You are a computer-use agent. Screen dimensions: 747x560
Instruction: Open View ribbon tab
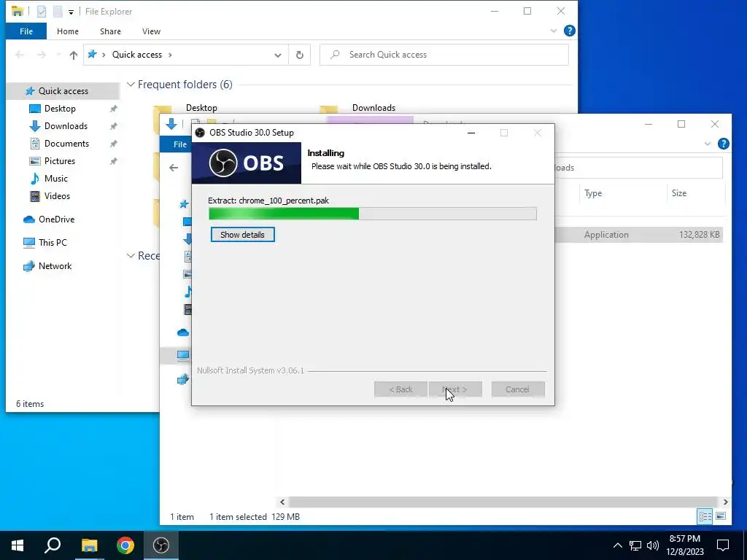click(151, 31)
